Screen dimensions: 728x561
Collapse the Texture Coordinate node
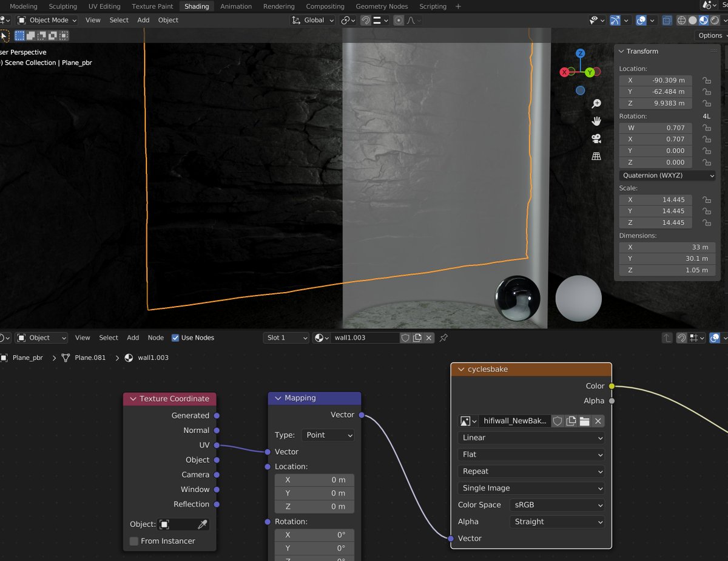pos(133,399)
